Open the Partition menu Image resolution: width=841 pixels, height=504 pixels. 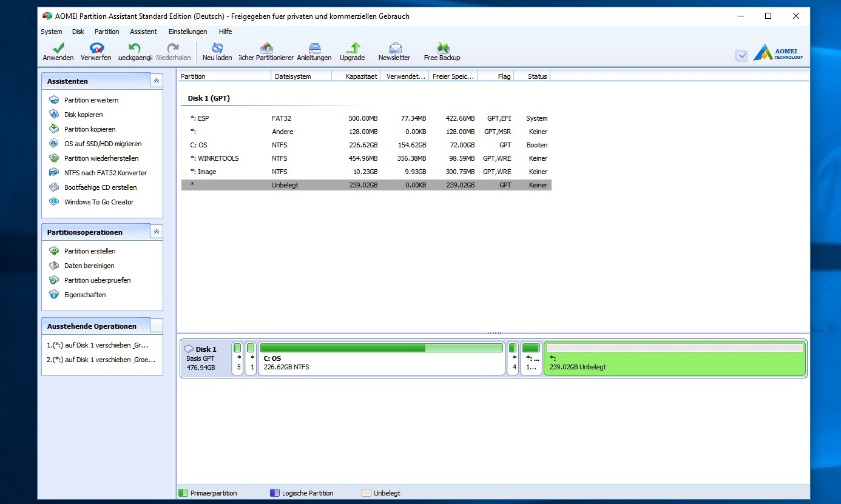(x=107, y=32)
